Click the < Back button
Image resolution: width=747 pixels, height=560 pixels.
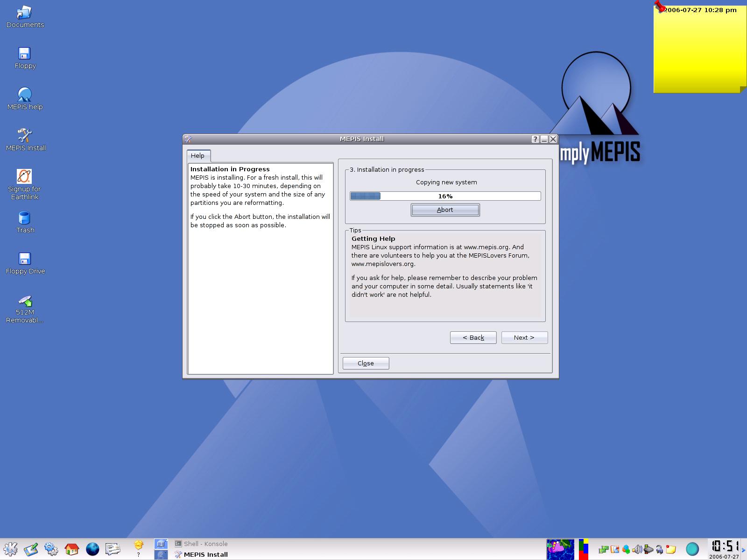point(473,337)
